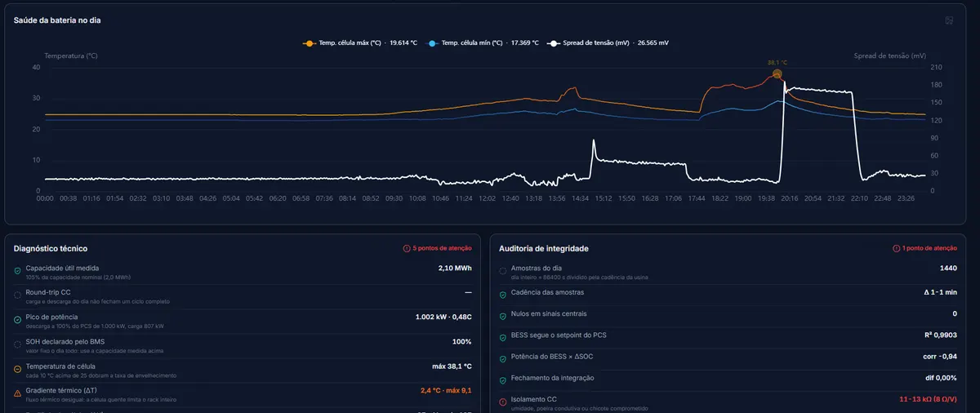Click the blue legend marker for célula mín

pos(433,42)
